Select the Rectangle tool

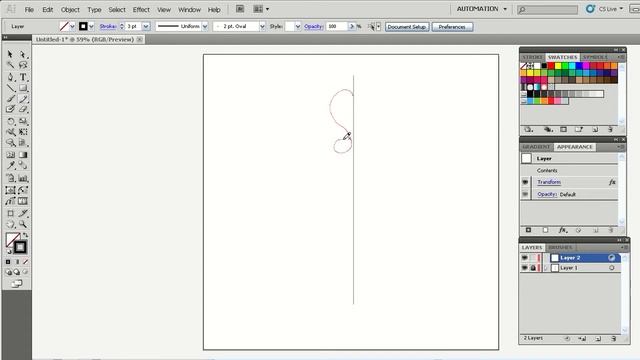23,88
